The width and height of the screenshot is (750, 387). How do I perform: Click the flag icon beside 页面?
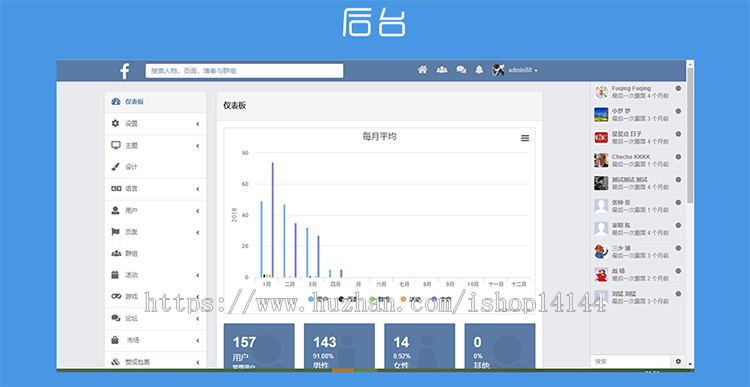click(115, 232)
